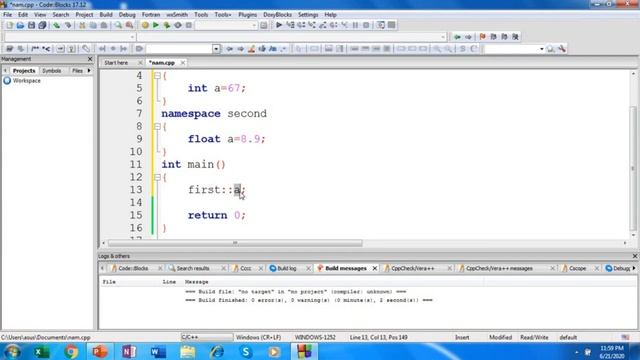640x360 pixels.
Task: Click the Debugging windows icon
Action: pyautogui.click(x=380, y=25)
